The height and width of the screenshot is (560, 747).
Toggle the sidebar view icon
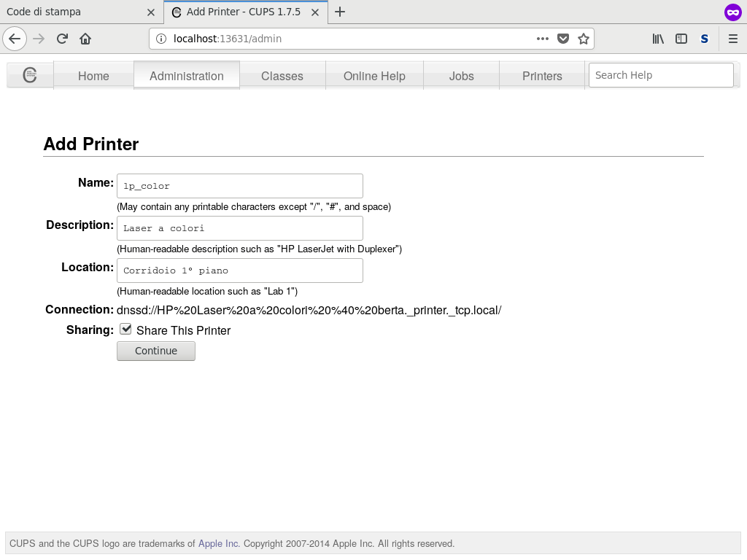[681, 39]
